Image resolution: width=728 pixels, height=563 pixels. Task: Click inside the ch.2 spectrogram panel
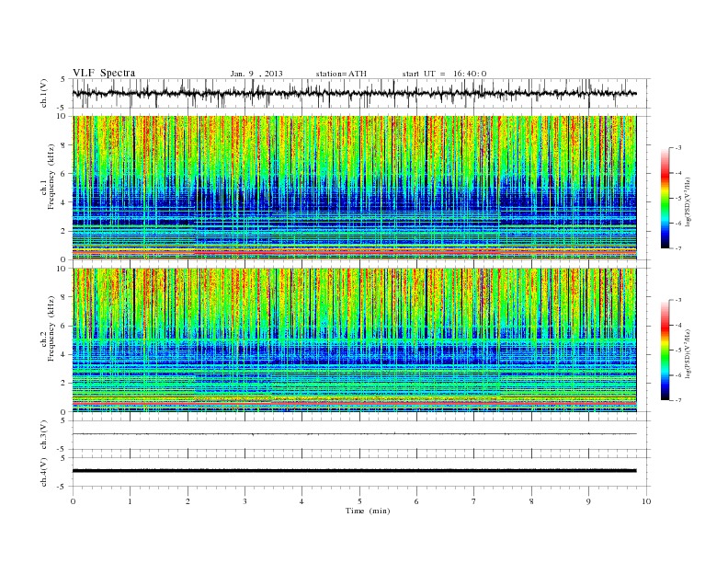click(354, 340)
